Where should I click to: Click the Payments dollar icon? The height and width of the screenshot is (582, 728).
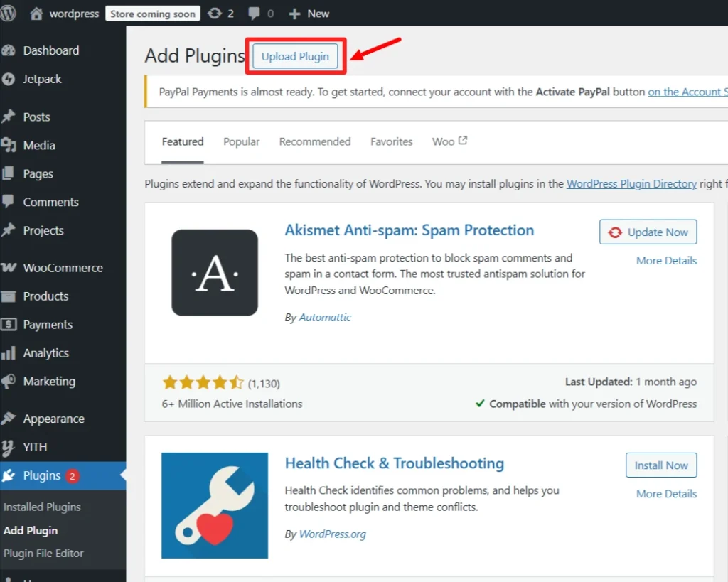(x=9, y=325)
